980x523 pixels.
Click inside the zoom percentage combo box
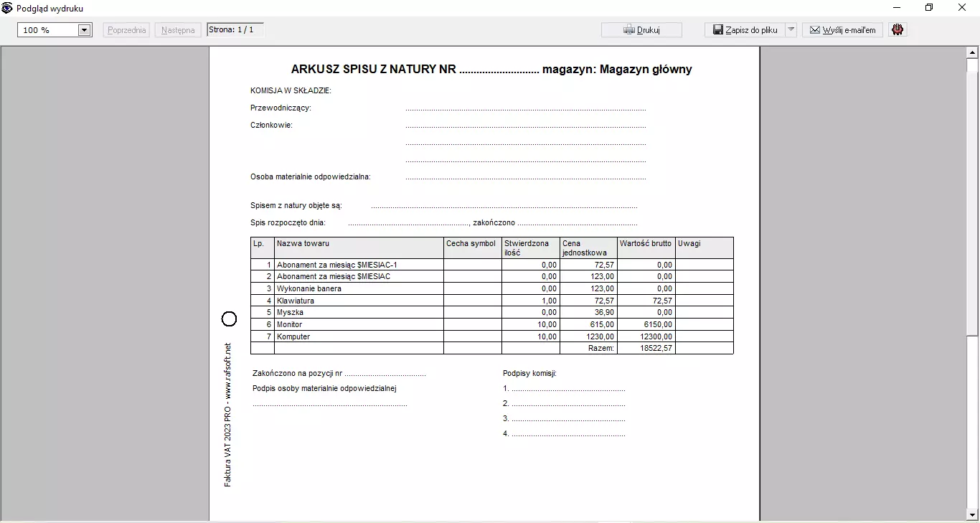pyautogui.click(x=47, y=30)
